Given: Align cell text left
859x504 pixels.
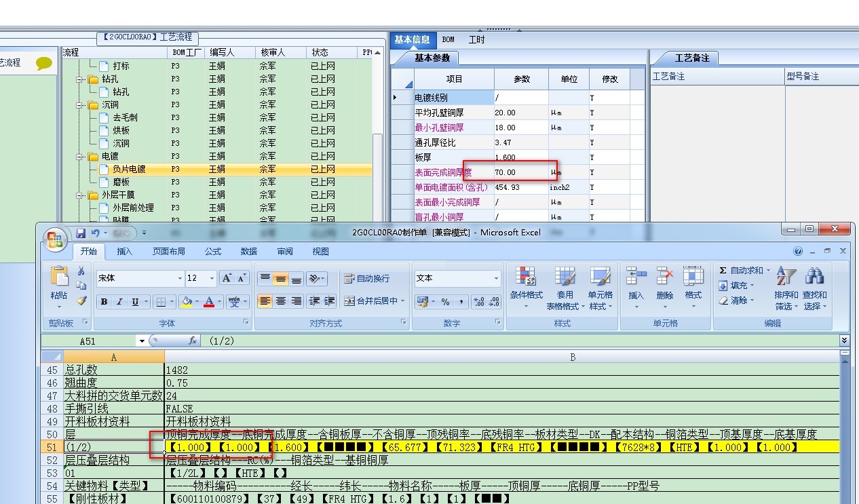Looking at the screenshot, I should click(x=265, y=301).
